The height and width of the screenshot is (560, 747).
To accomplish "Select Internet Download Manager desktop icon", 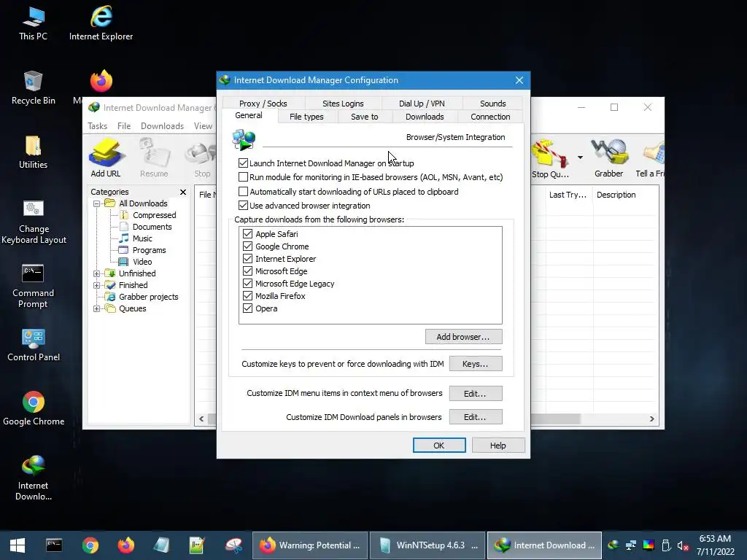I will coord(34,478).
